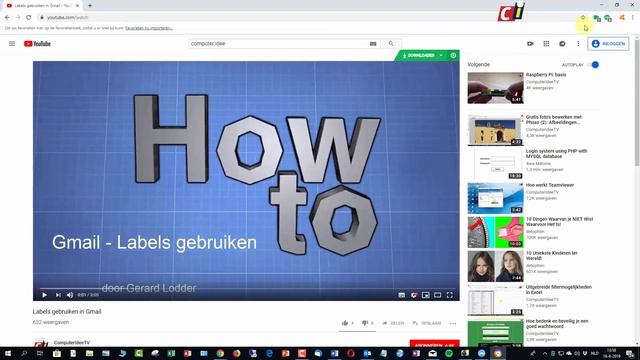Open the create video camera icon
Image resolution: width=640 pixels, height=360 pixels.
click(530, 44)
